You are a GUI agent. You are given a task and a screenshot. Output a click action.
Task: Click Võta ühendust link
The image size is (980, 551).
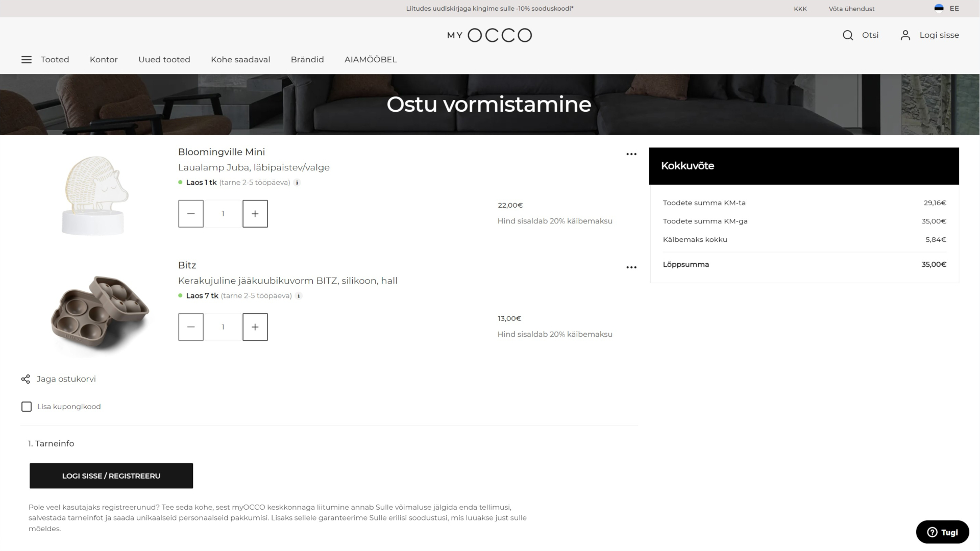pos(851,9)
